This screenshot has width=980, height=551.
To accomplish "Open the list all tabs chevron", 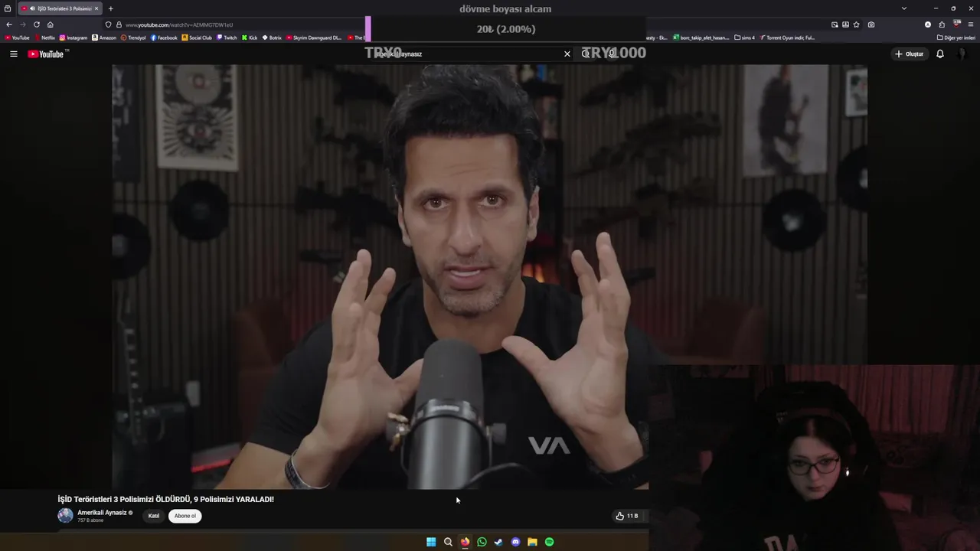I will pos(904,8).
